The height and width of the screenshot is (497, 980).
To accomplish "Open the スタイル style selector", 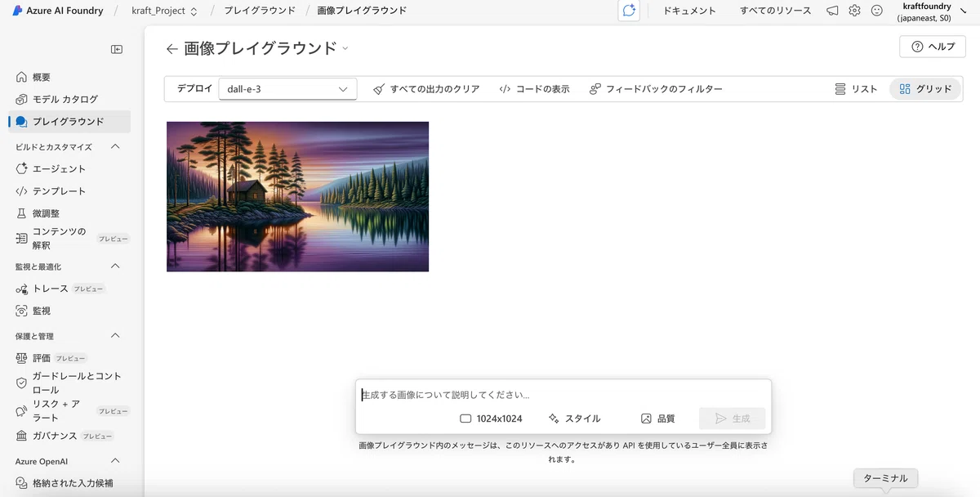I will pos(575,419).
